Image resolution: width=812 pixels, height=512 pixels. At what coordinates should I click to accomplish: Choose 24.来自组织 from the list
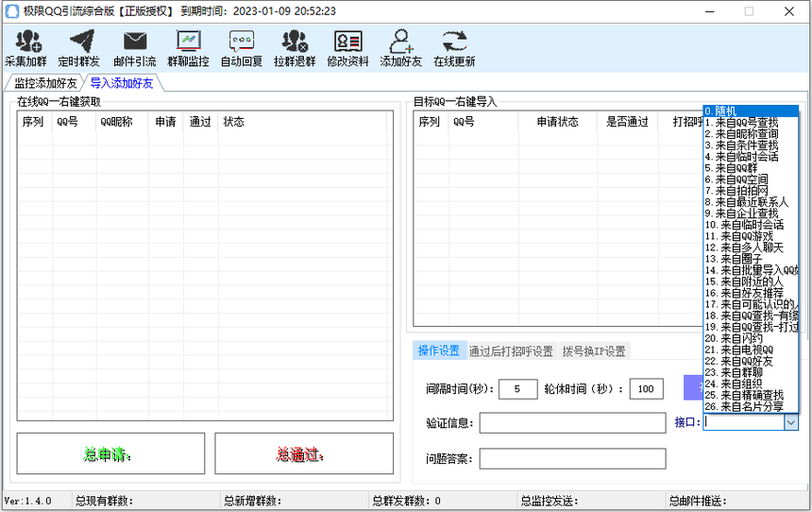pos(751,384)
